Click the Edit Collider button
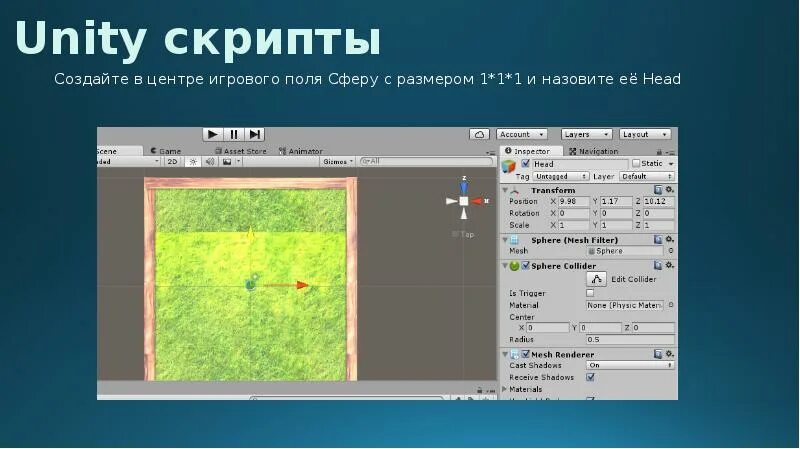This screenshot has width=800, height=449. (x=596, y=279)
